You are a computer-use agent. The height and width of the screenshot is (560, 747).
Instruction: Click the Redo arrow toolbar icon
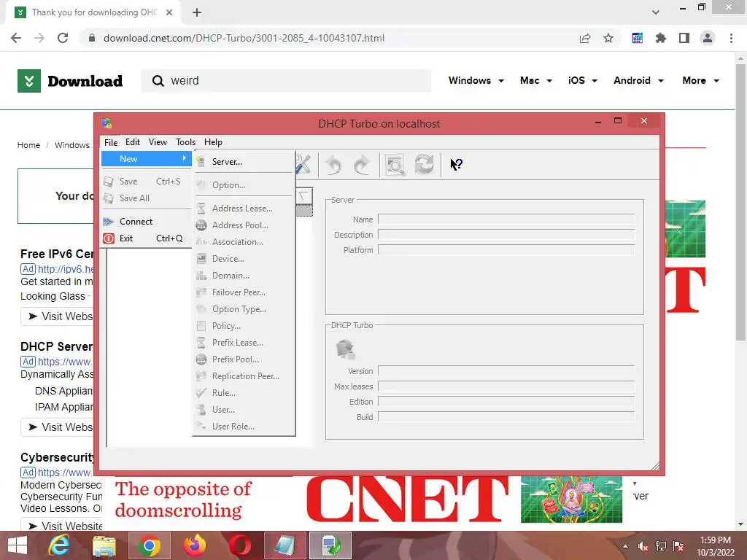(362, 165)
